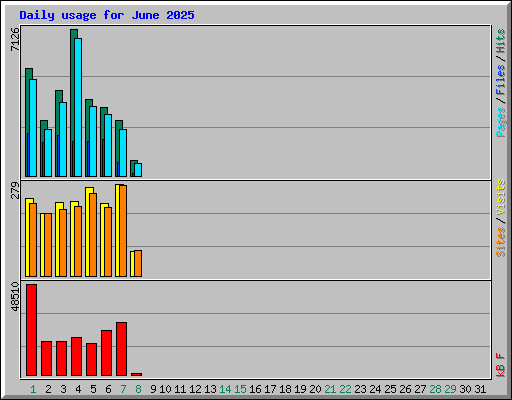Click day 1 on the x-axis

(33, 389)
